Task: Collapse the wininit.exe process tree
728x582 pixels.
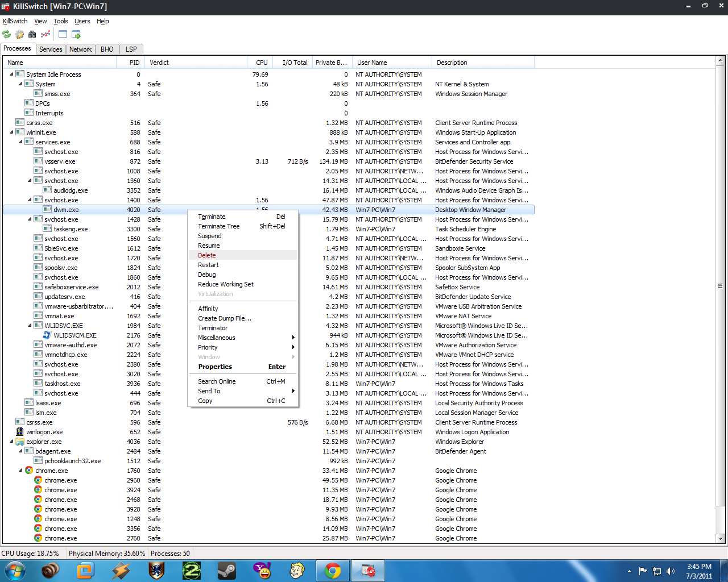Action: click(11, 132)
